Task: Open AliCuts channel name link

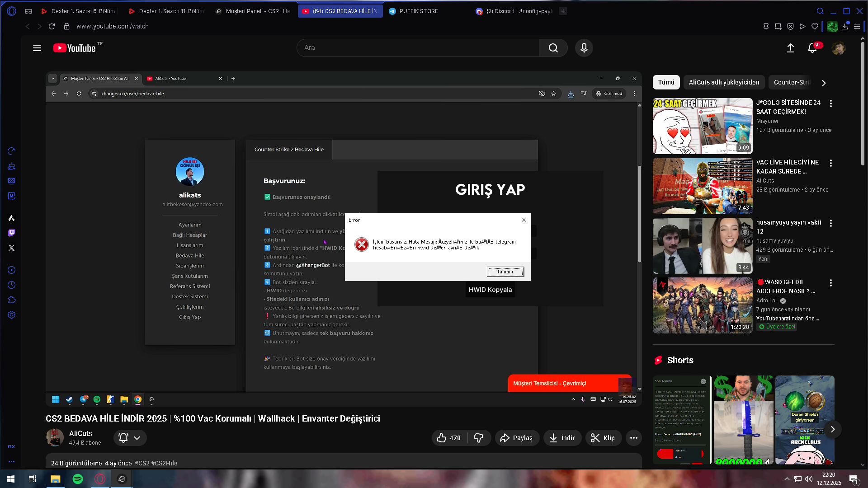Action: pyautogui.click(x=80, y=433)
